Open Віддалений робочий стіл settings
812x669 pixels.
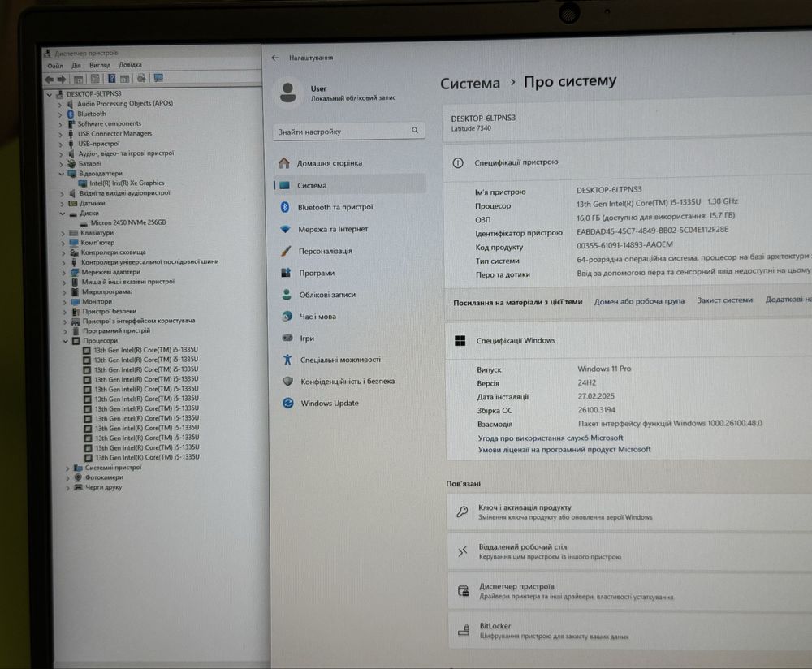point(630,551)
